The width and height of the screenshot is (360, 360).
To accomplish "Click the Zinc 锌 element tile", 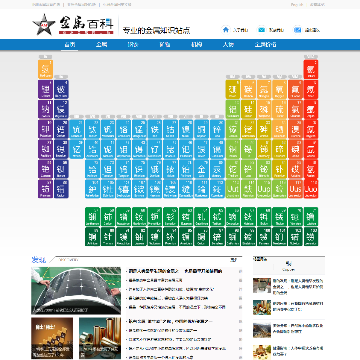I will click(x=217, y=129).
